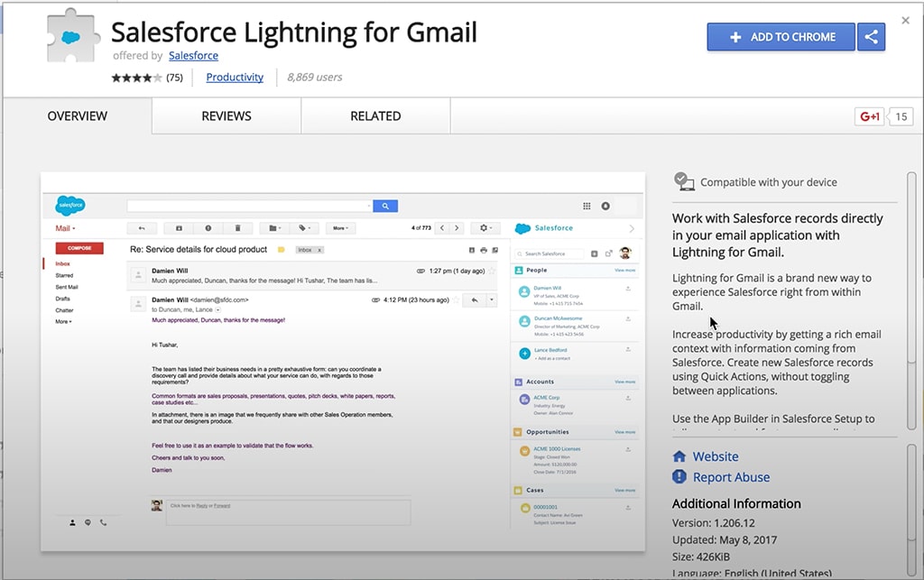The height and width of the screenshot is (580, 924).
Task: Click the puzzle-piece extension icon
Action: pos(74,36)
